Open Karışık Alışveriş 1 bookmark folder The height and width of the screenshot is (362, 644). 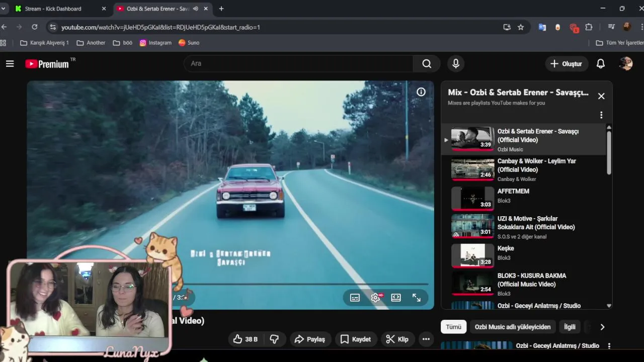[44, 43]
